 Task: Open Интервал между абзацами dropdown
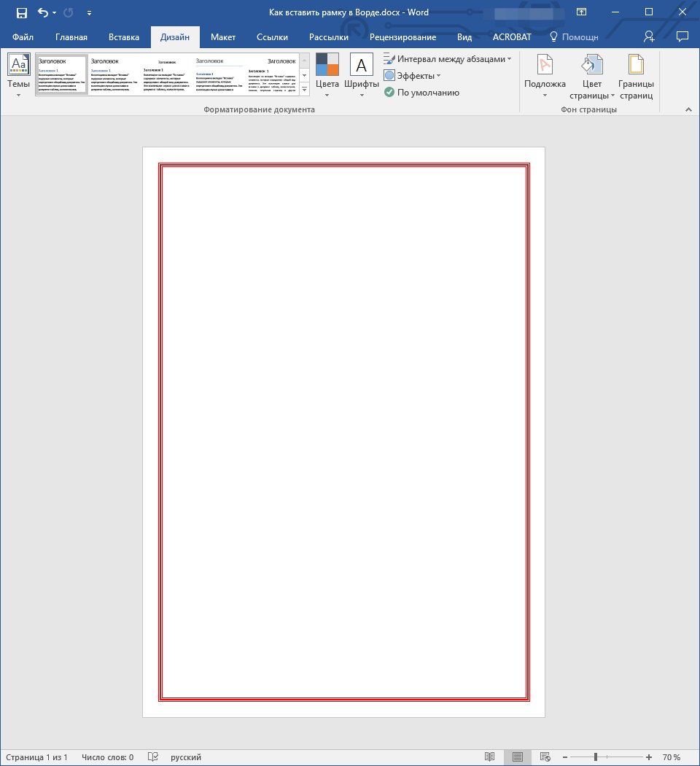[448, 59]
